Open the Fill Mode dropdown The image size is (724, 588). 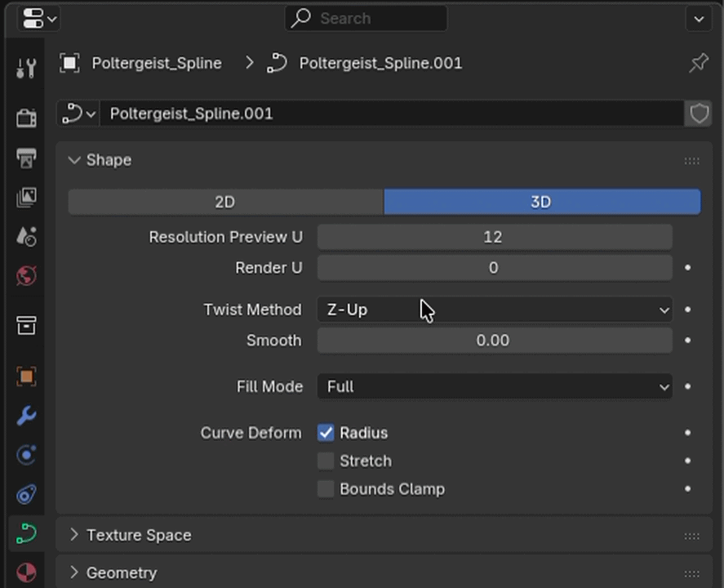pos(495,386)
